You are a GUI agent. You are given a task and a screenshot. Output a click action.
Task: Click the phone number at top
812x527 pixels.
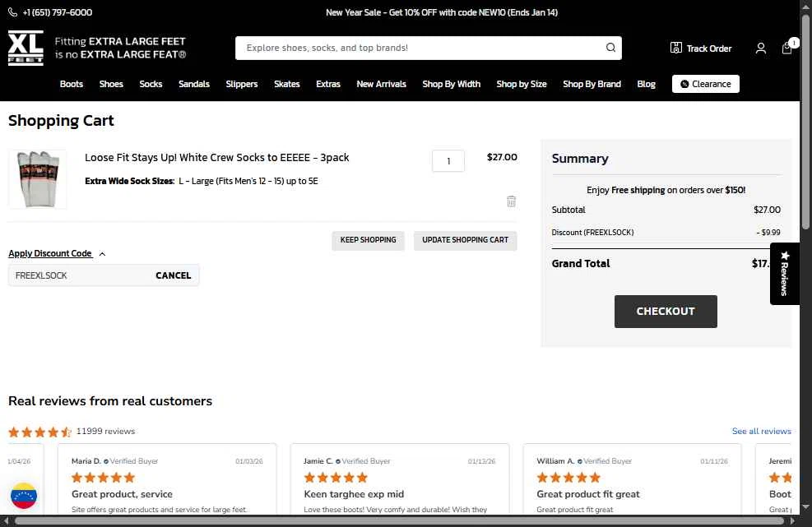(x=51, y=12)
